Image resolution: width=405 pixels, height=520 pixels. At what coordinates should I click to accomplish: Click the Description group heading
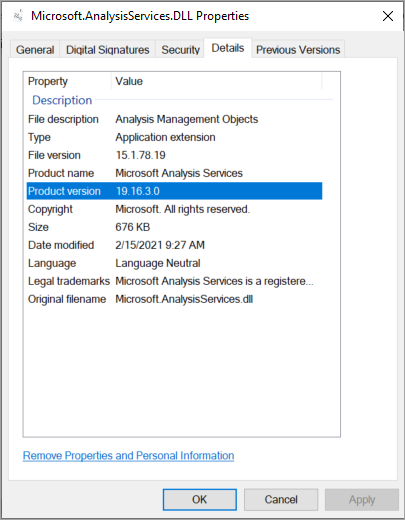pyautogui.click(x=62, y=100)
